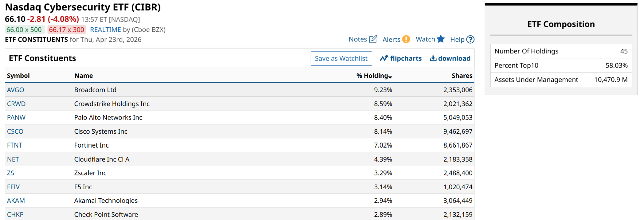The image size is (644, 220).
Task: Open CRWD symbol link
Action: coord(16,104)
